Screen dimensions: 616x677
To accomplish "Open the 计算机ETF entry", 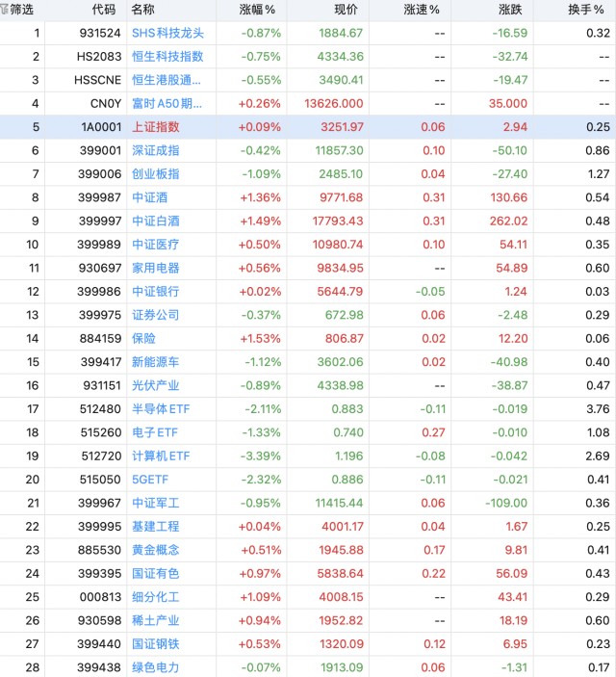I will click(x=161, y=456).
